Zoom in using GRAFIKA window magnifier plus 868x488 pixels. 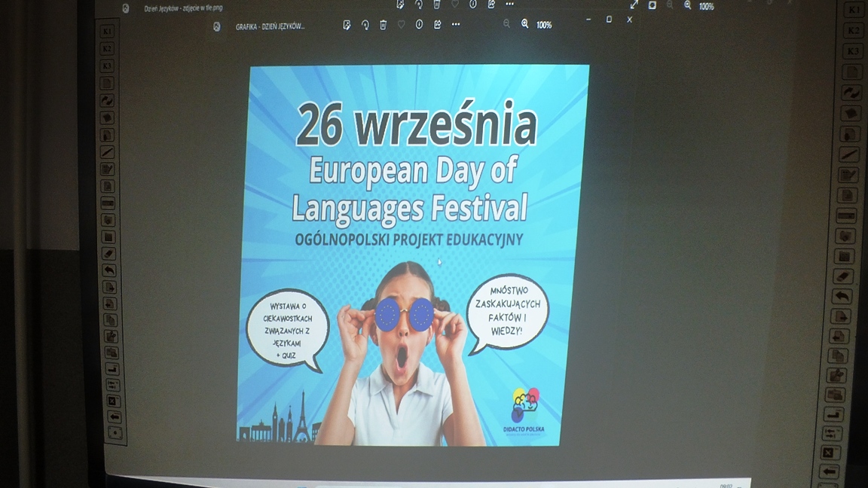click(525, 24)
